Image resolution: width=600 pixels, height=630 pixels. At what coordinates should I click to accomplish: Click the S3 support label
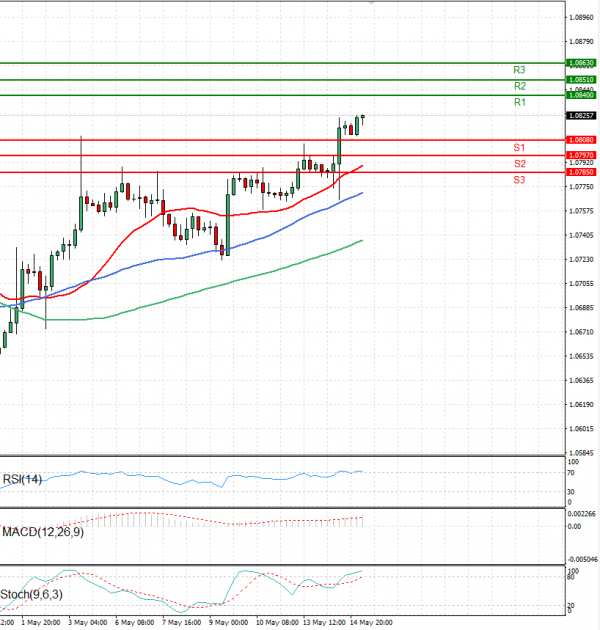[519, 180]
